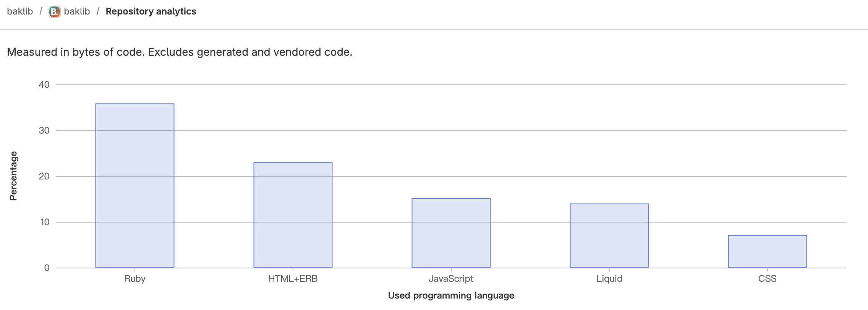This screenshot has height=310, width=868.
Task: Click the HTML+ERB axis label
Action: pyautogui.click(x=293, y=279)
